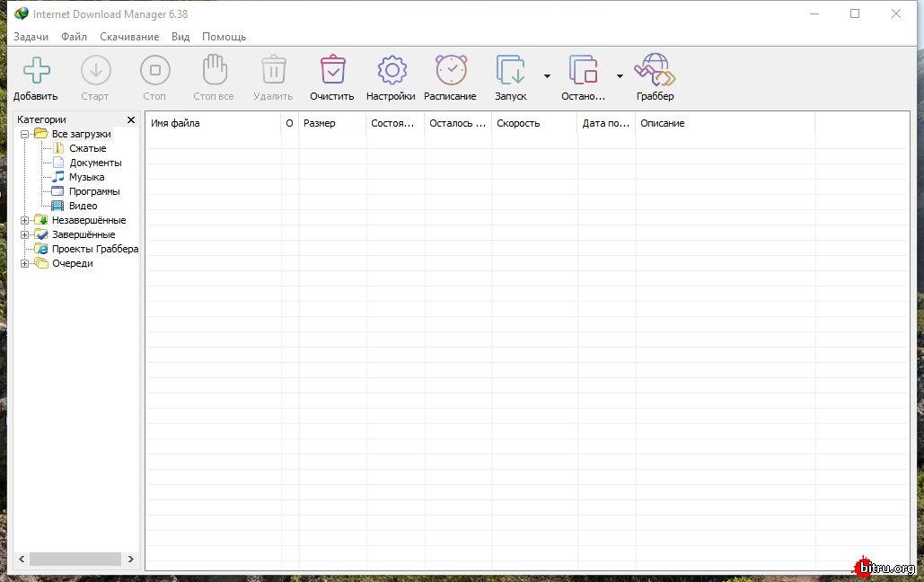Sort by Скорость column header
Image resolution: width=924 pixels, height=582 pixels.
(534, 123)
